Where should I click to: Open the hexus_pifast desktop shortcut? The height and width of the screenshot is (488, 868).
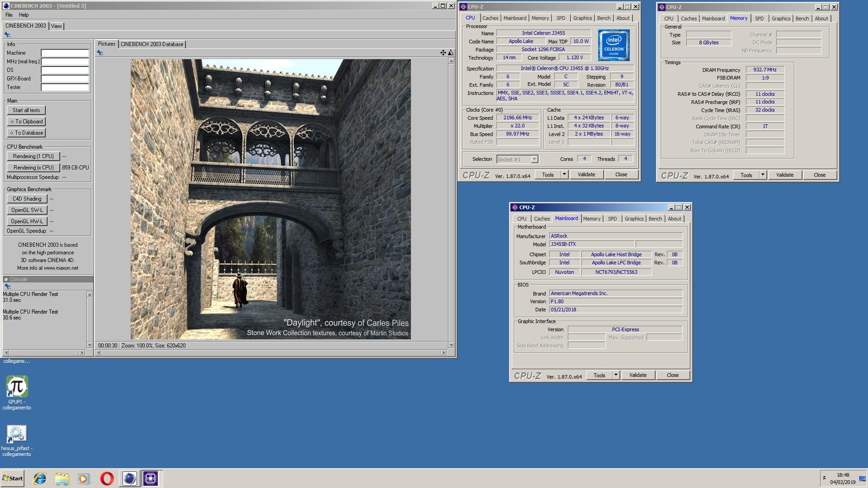[17, 441]
